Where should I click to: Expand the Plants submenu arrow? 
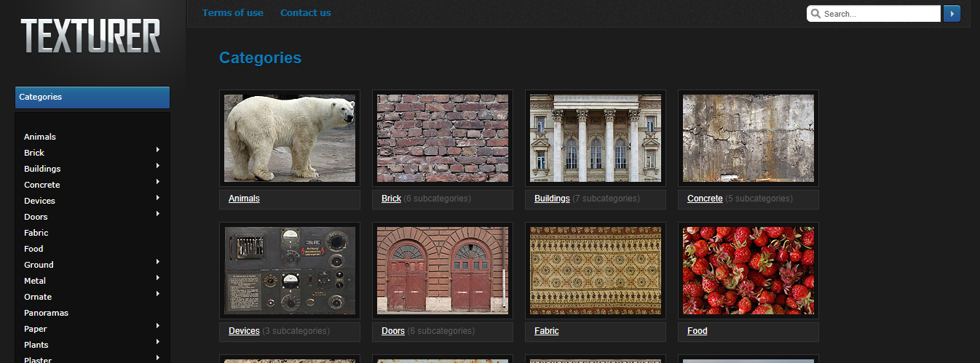point(158,342)
